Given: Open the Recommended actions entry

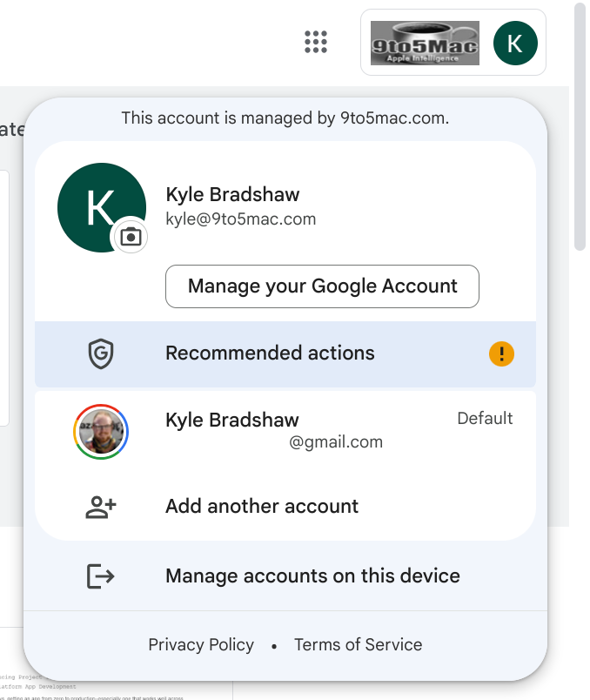Looking at the screenshot, I should click(x=270, y=353).
